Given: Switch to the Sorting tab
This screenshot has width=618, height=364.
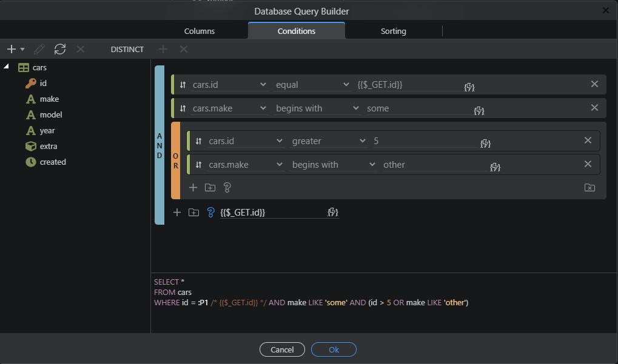Looking at the screenshot, I should tap(393, 31).
